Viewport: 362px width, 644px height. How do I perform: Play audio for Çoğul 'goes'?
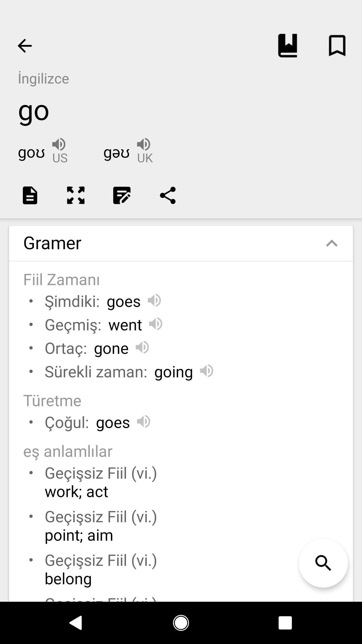143,422
